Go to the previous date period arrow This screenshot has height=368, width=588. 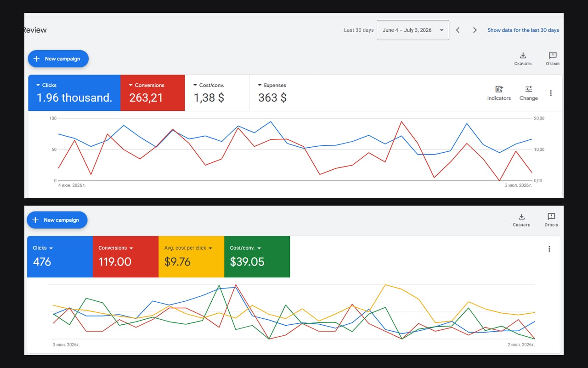[458, 30]
